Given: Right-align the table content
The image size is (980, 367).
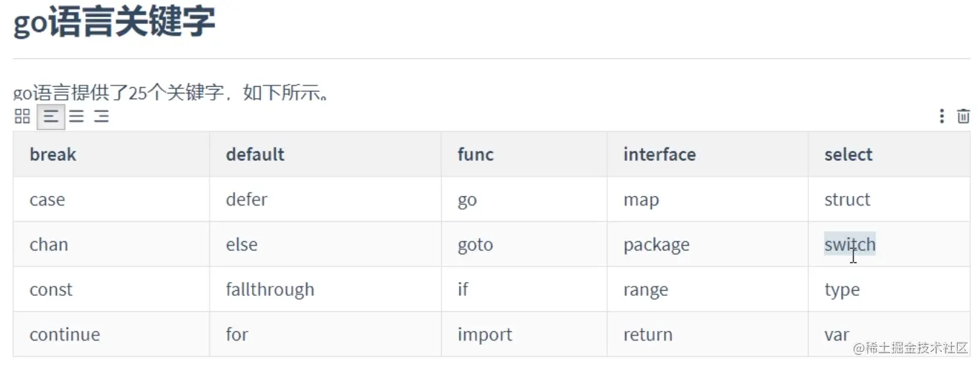Looking at the screenshot, I should pos(101,116).
